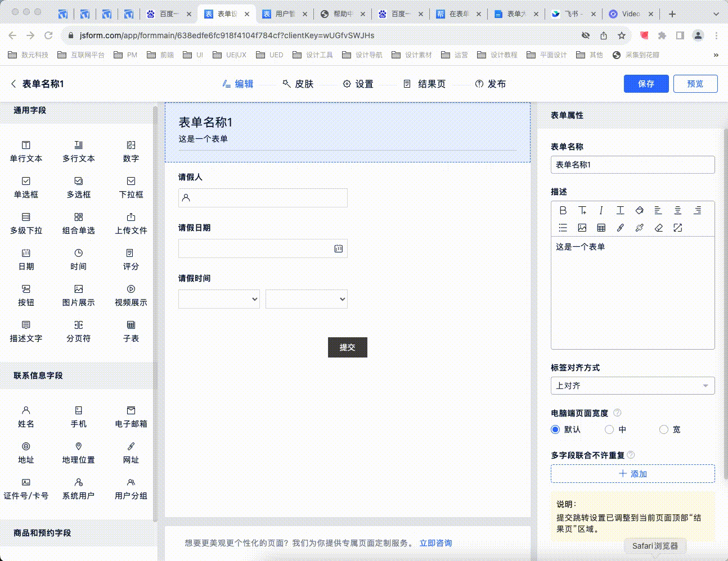Add the 视频展示 video field
This screenshot has width=728, height=561.
tap(131, 289)
